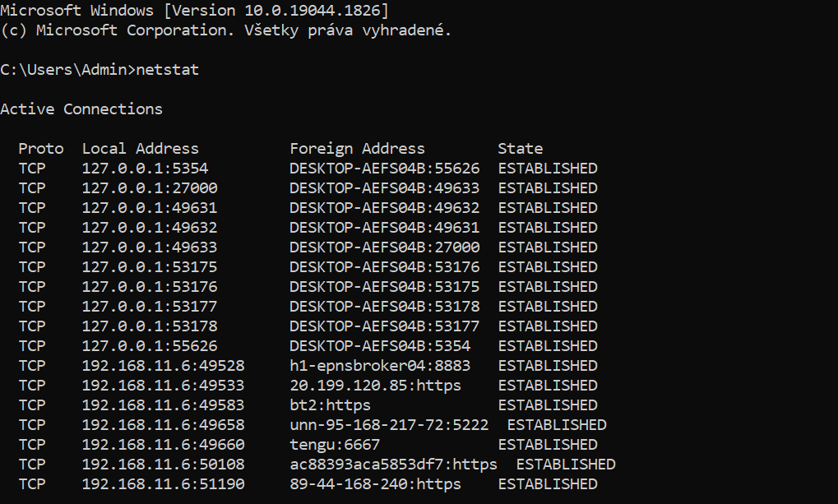Click foreign address ac88393aca5853df7:https
Screen dimensions: 838x504
(x=393, y=465)
